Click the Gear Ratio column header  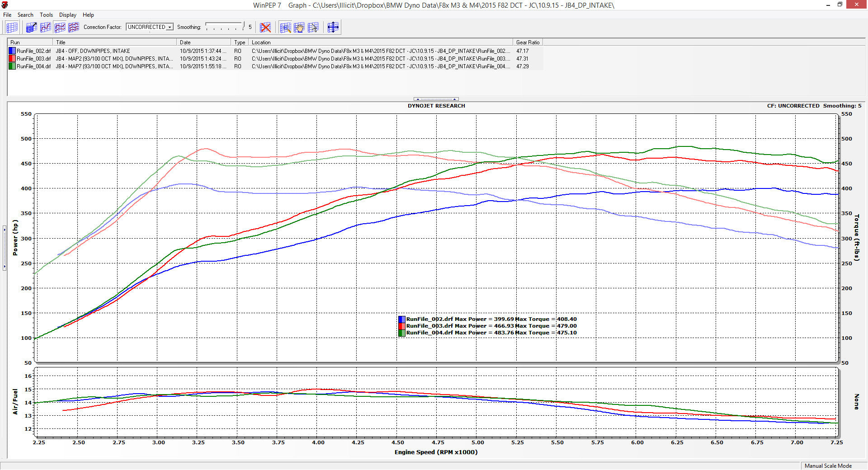pos(528,42)
